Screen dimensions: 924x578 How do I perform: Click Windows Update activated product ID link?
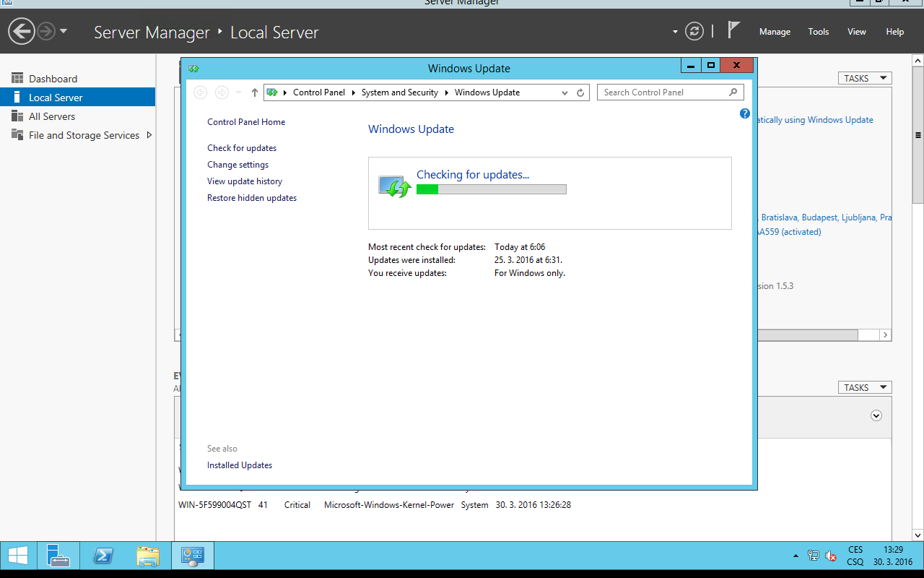click(x=789, y=232)
